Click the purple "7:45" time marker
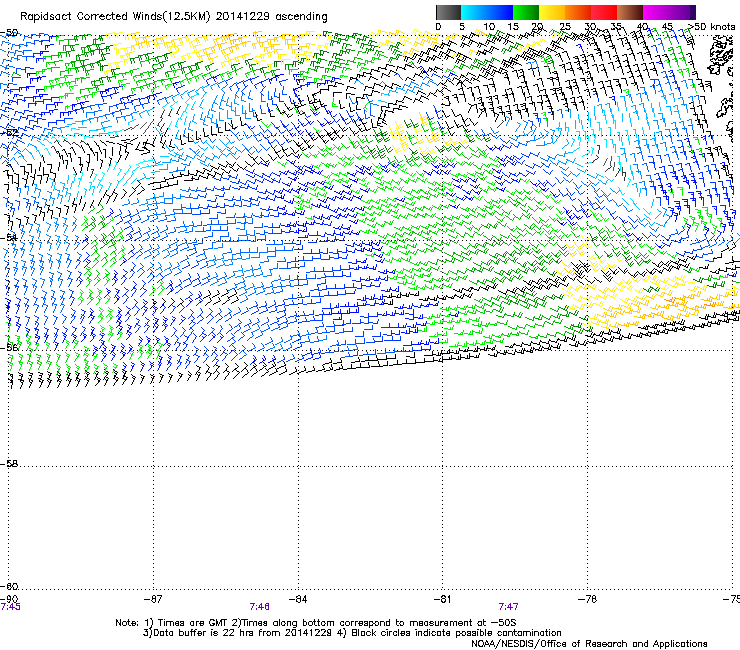The height and width of the screenshot is (650, 740). [10, 607]
